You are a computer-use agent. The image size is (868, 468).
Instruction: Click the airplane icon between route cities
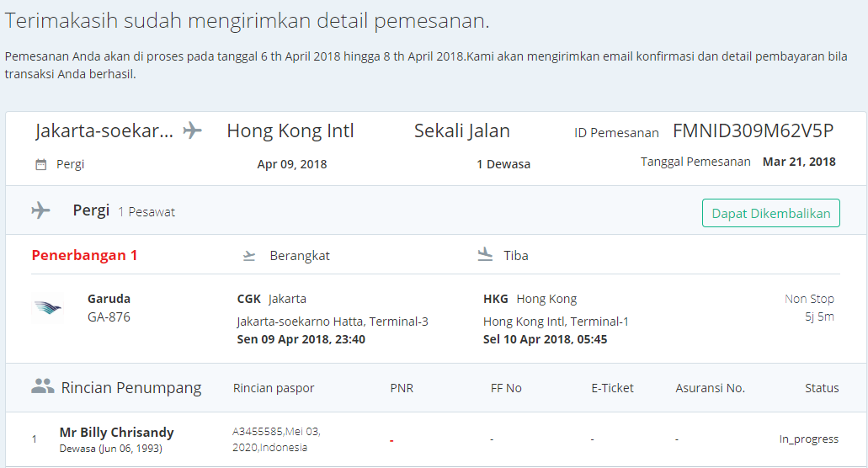click(x=193, y=131)
